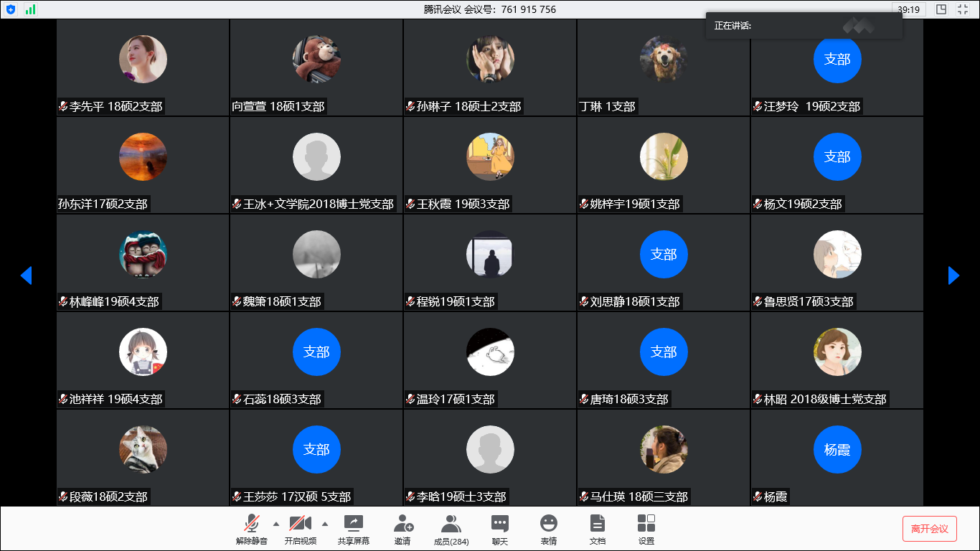Open the Settings (设置) icon
980x551 pixels.
(646, 529)
